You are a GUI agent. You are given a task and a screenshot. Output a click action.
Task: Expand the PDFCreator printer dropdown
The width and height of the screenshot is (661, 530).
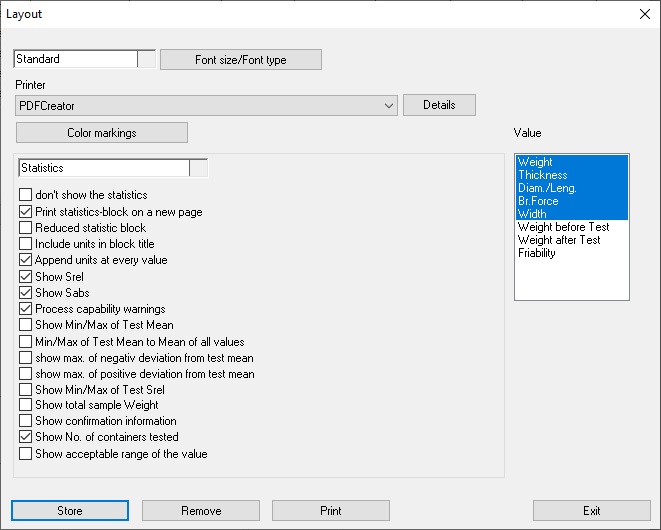click(x=389, y=105)
